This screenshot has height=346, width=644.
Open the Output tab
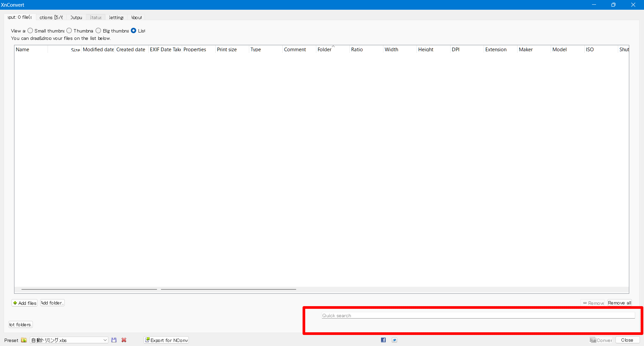pos(76,17)
